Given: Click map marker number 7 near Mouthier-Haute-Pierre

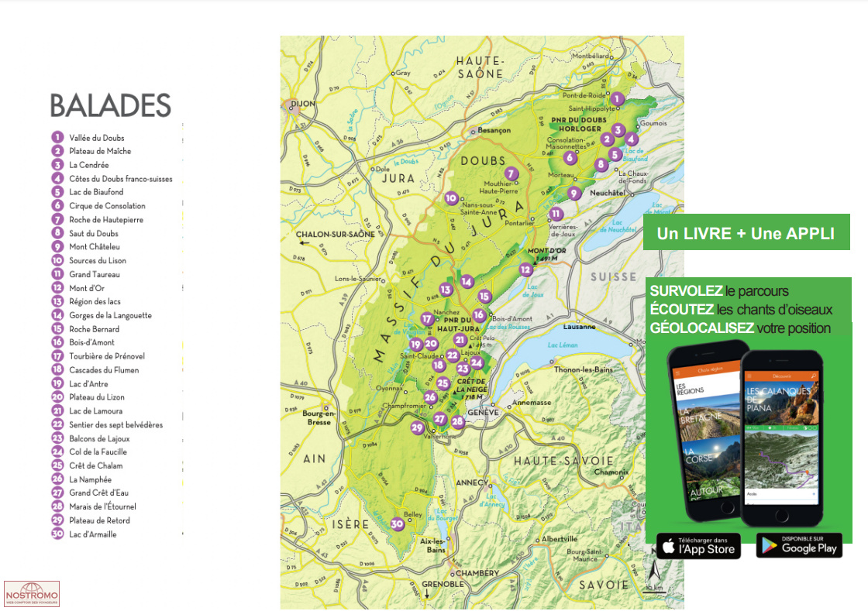Looking at the screenshot, I should click(511, 173).
